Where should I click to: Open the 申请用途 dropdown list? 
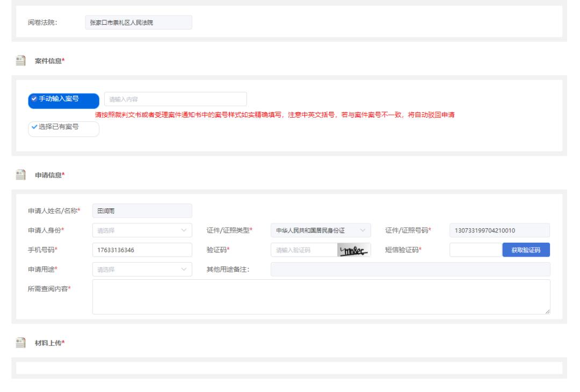click(142, 270)
